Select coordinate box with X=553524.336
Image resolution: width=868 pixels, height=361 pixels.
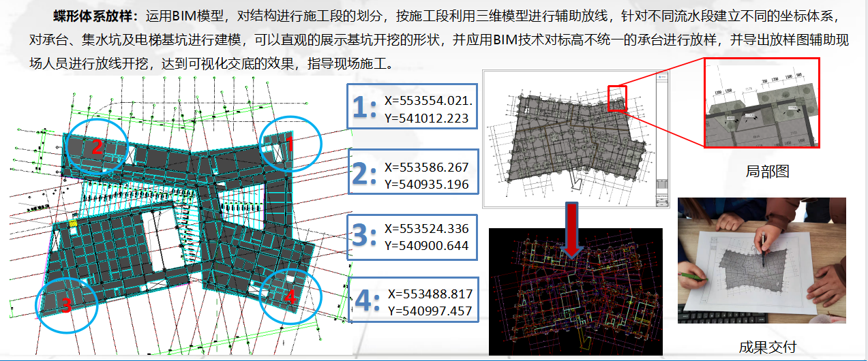point(410,236)
